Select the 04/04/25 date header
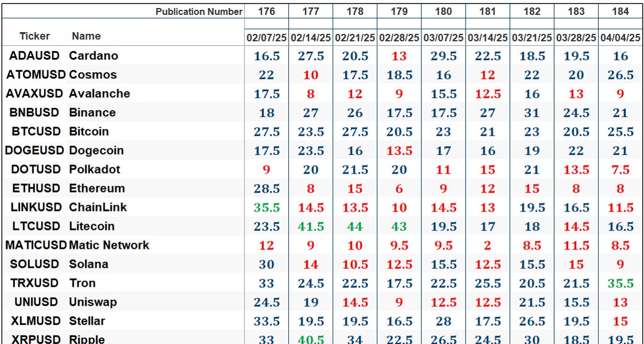Viewport: 644px width, 344px height. point(620,38)
